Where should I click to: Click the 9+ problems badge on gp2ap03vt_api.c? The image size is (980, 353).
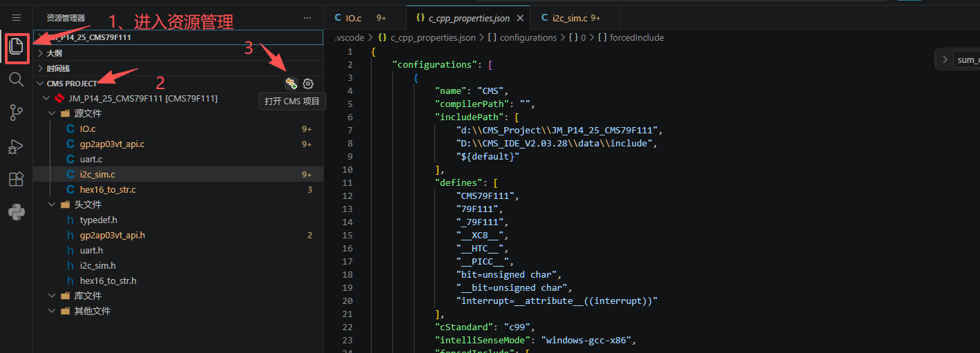tap(307, 144)
